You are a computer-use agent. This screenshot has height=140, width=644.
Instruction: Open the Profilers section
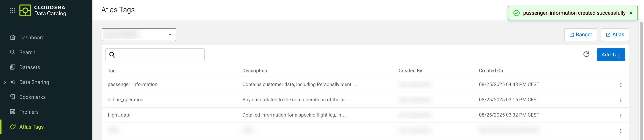29,112
